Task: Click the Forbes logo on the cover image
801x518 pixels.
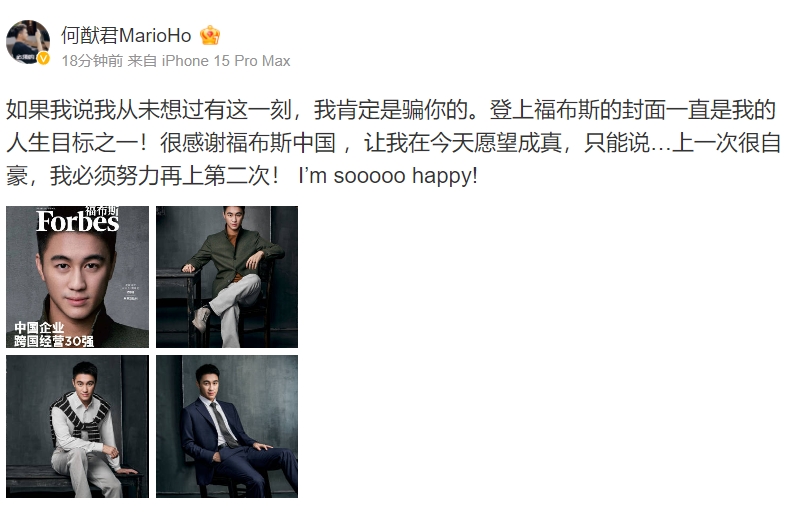Action: [77, 222]
